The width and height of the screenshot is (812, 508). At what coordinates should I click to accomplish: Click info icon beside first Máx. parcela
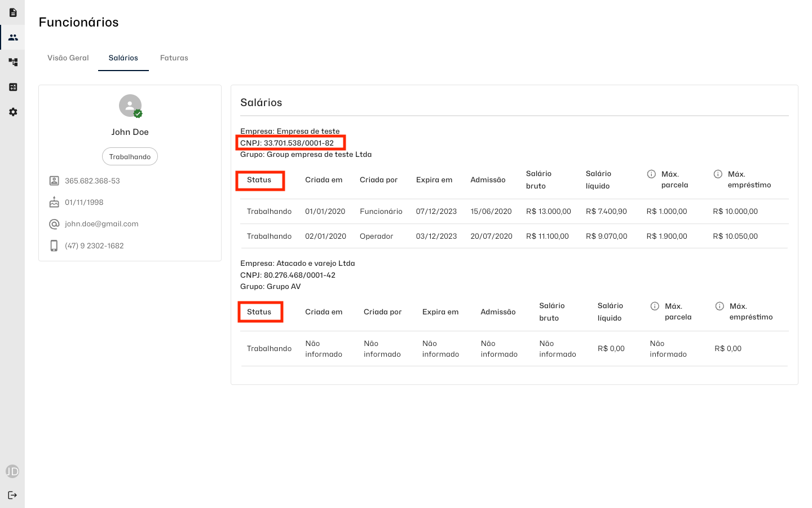coord(651,174)
